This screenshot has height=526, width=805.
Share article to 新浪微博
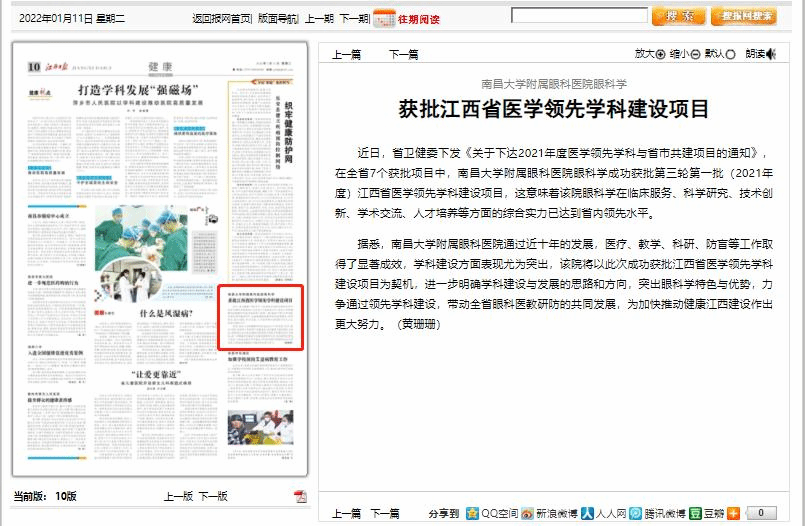click(527, 513)
